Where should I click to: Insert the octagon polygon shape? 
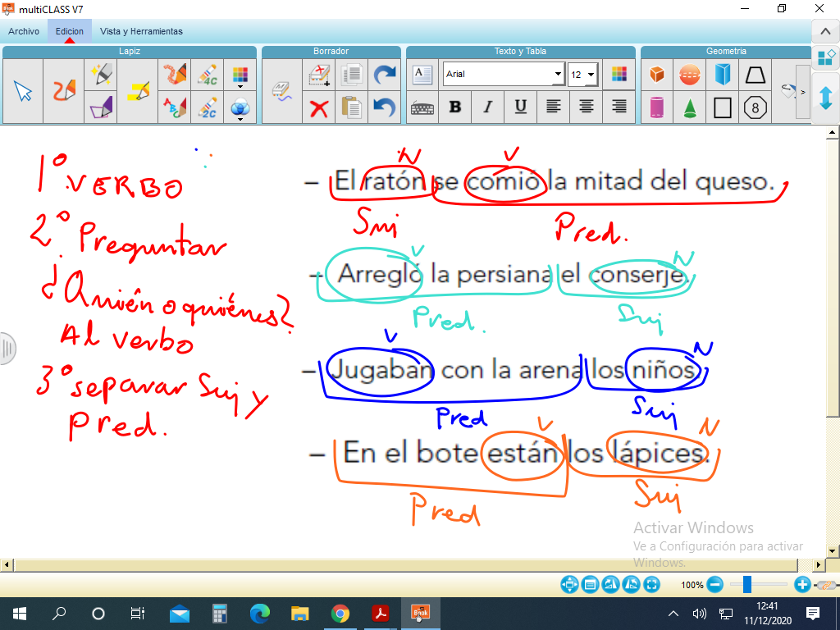pyautogui.click(x=755, y=107)
